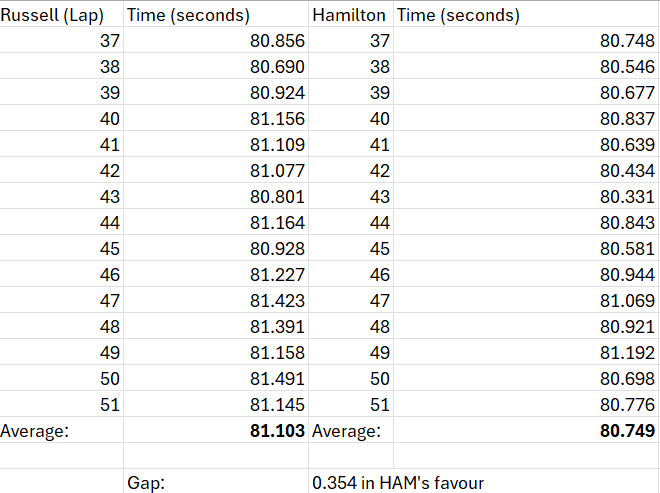Select Russell's lap 37 time 80.856
The height and width of the screenshot is (493, 660).
pos(216,40)
